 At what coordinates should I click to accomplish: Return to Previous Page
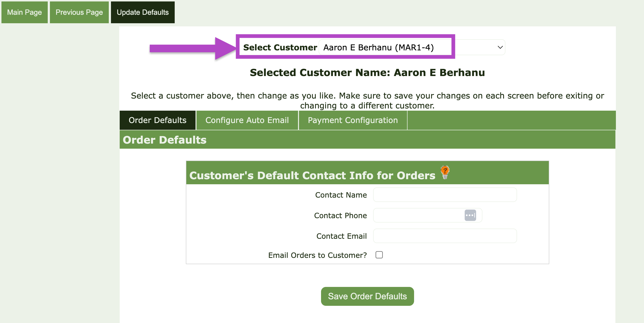click(x=79, y=12)
